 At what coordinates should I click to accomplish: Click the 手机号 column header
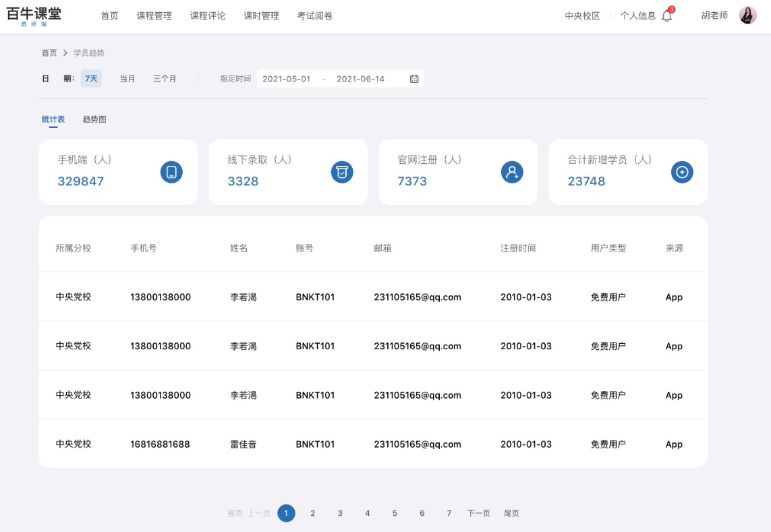coord(144,248)
